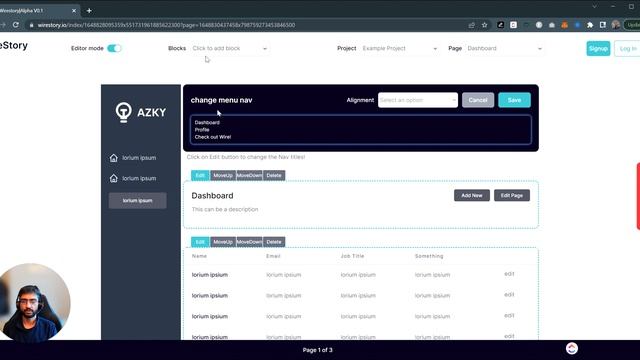This screenshot has height=360, width=640.
Task: Click the 'edit' link in second table row
Action: (x=509, y=295)
